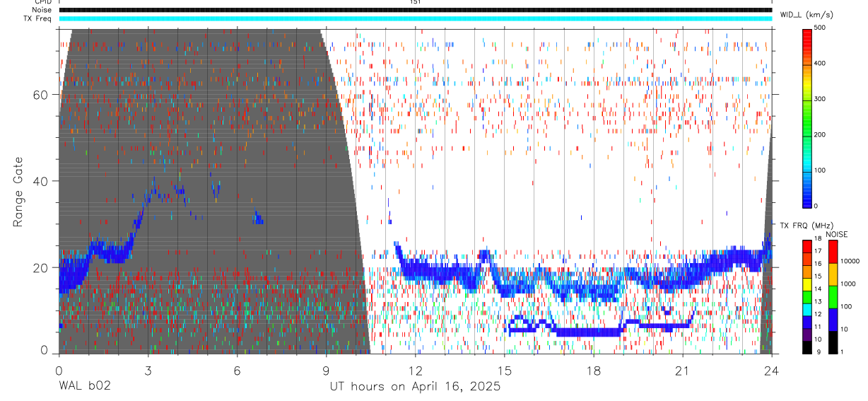The width and height of the screenshot is (868, 401).
Task: Click the 'UT hours on April 16, 2025' x-axis title
Action: (x=415, y=387)
